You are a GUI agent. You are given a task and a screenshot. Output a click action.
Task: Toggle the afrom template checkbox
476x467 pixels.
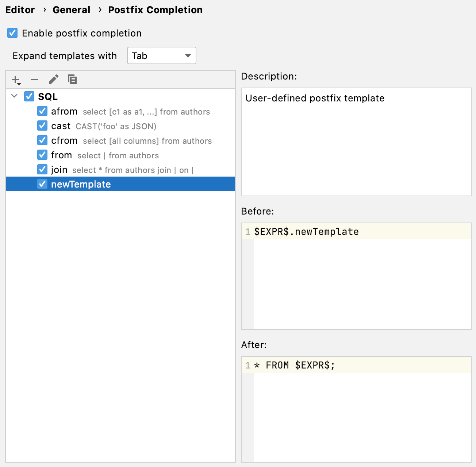pos(42,111)
